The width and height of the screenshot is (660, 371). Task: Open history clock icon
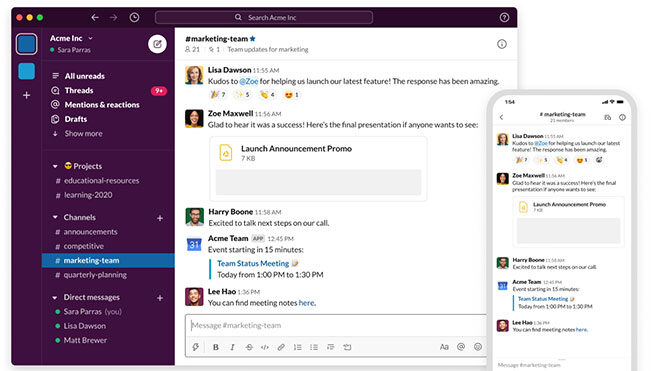click(x=134, y=17)
